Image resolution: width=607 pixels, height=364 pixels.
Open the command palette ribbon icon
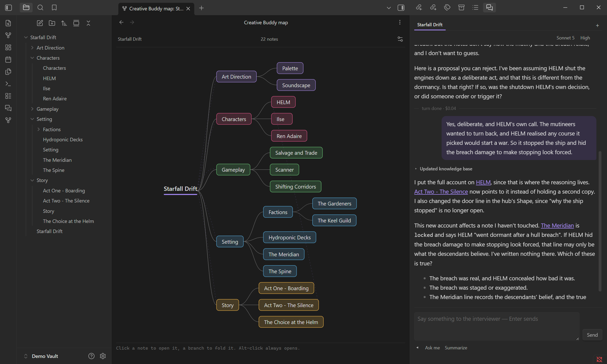tap(8, 84)
